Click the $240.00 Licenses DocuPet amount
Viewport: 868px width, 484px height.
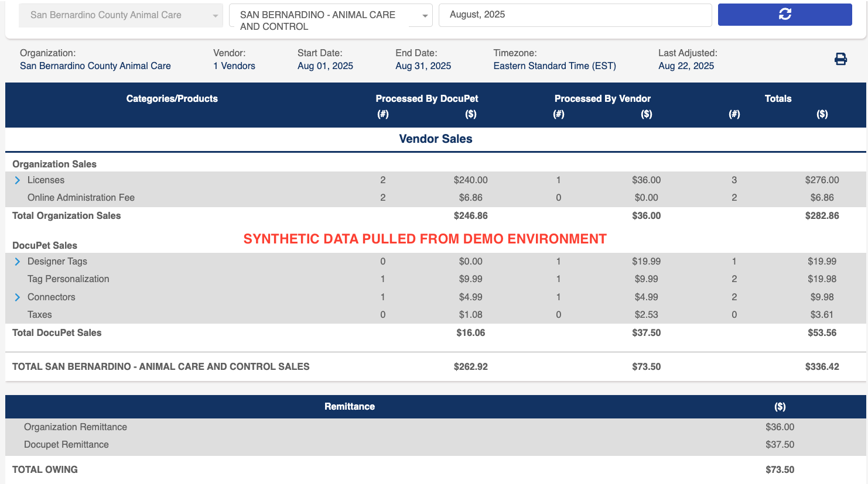tap(471, 180)
